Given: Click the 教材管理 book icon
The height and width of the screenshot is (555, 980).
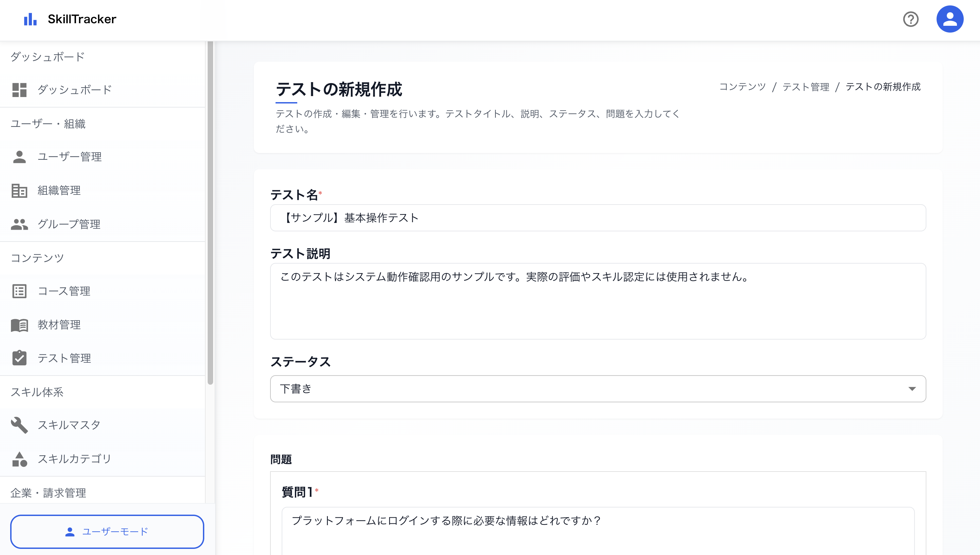Looking at the screenshot, I should pyautogui.click(x=19, y=325).
